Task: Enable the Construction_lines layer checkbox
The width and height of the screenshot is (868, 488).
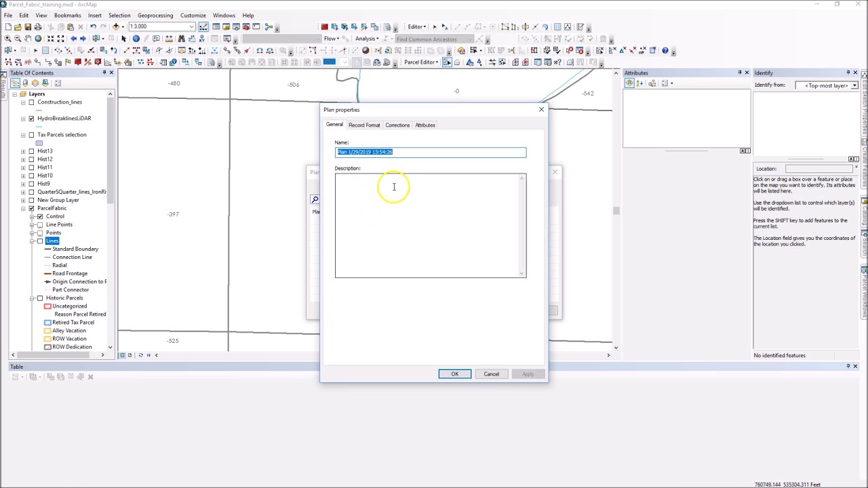Action: (x=31, y=102)
